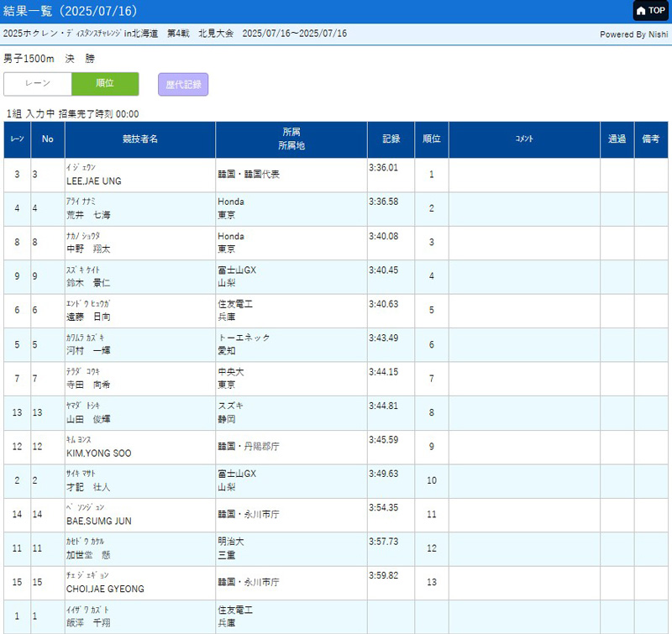Click affiliation 明治大 三重

click(231, 548)
